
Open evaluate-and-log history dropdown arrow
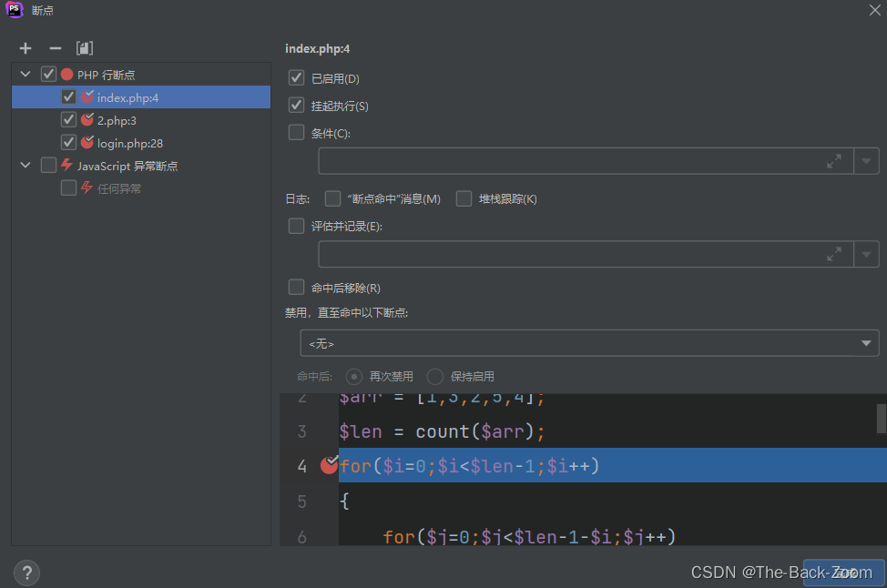click(866, 255)
